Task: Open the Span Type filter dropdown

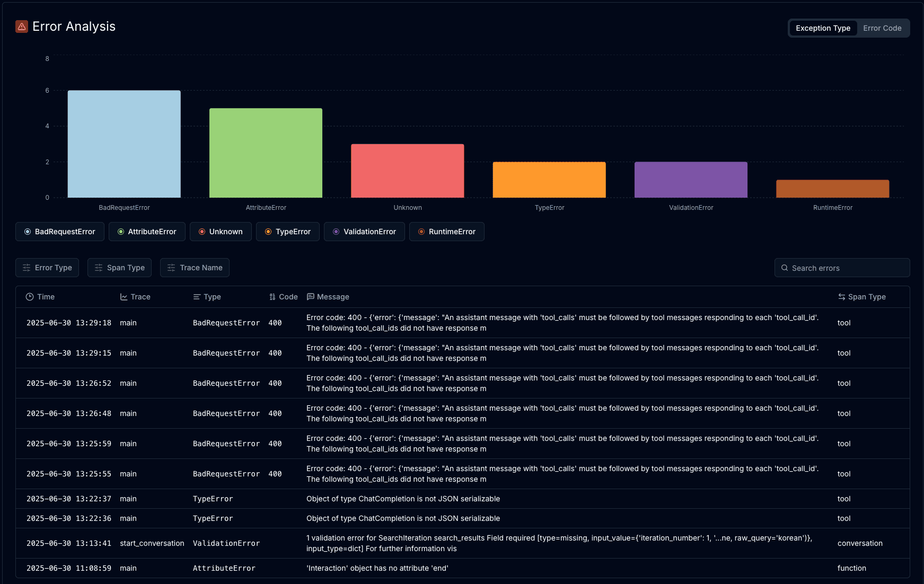Action: 119,268
